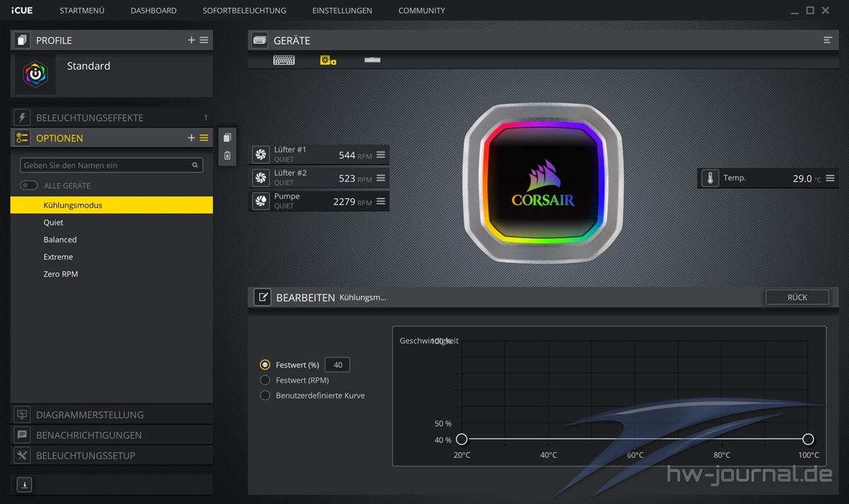Open the Startmenü tab
Screen dimensions: 849x504
coord(82,11)
